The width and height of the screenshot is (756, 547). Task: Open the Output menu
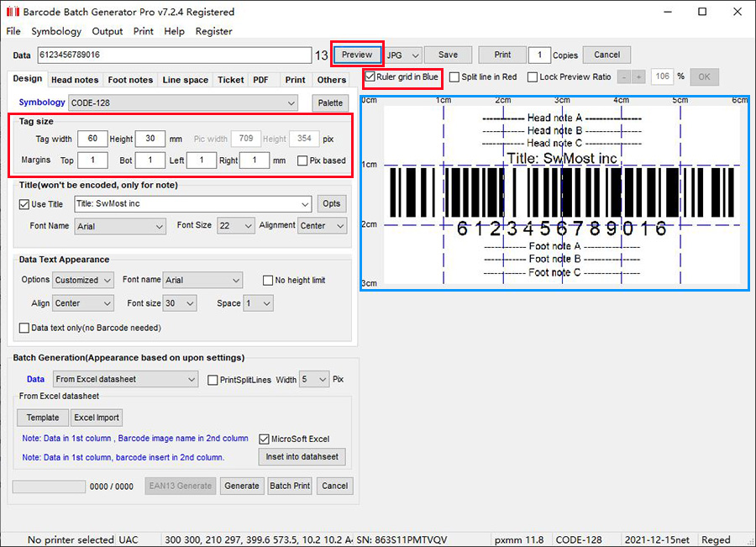click(x=107, y=31)
